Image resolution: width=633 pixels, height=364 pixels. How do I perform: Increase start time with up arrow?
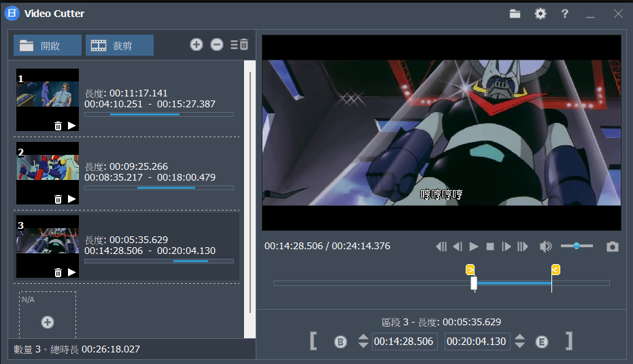[x=363, y=337]
